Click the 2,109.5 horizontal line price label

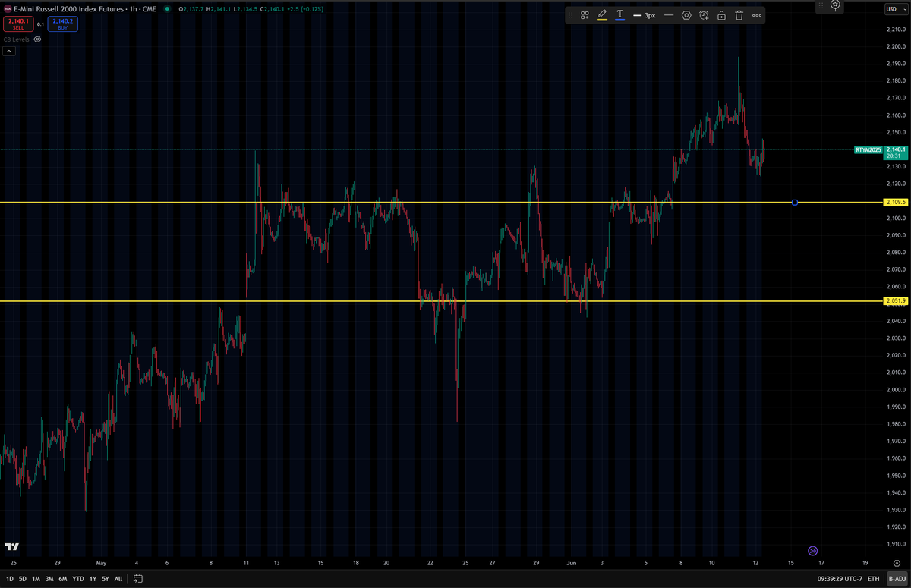pyautogui.click(x=896, y=203)
